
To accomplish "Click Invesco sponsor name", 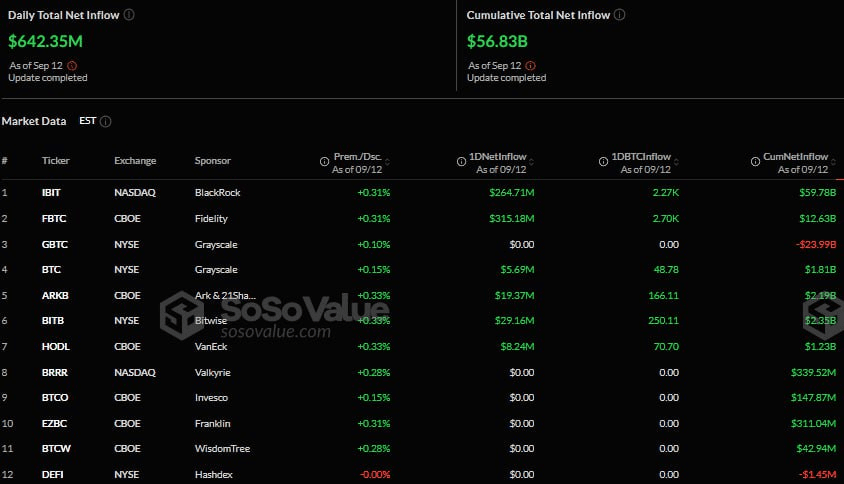I will click(x=211, y=398).
